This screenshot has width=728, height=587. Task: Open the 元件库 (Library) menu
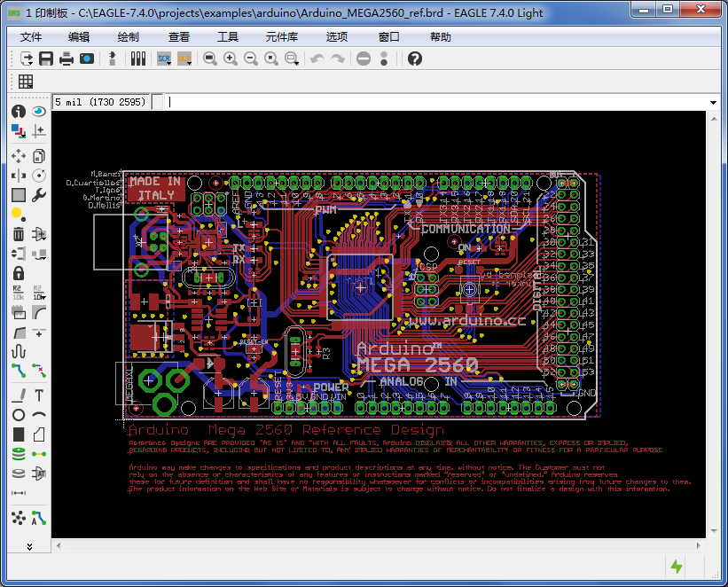(x=281, y=36)
